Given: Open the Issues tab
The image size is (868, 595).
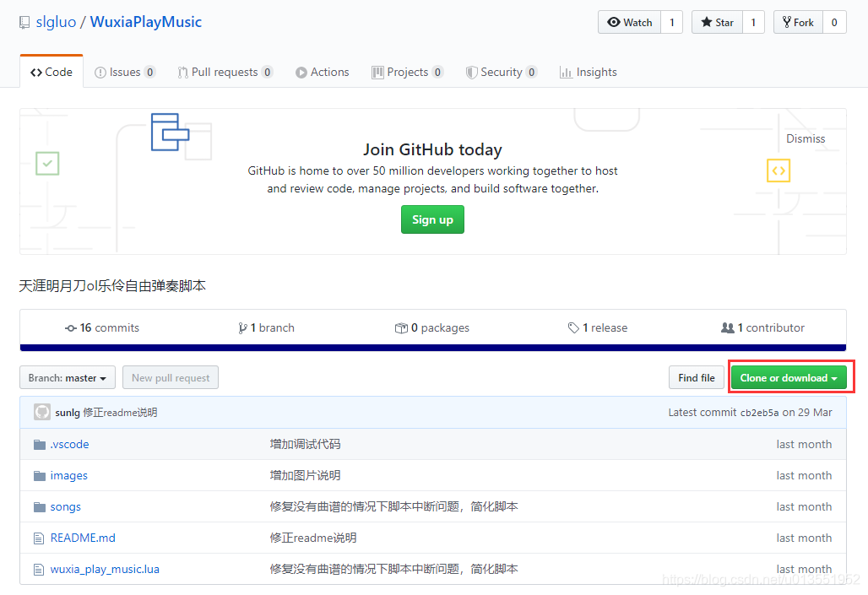Looking at the screenshot, I should pyautogui.click(x=125, y=72).
